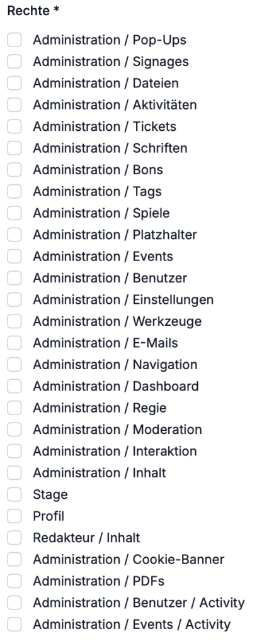Tick the Stage permission checkbox

14,494
